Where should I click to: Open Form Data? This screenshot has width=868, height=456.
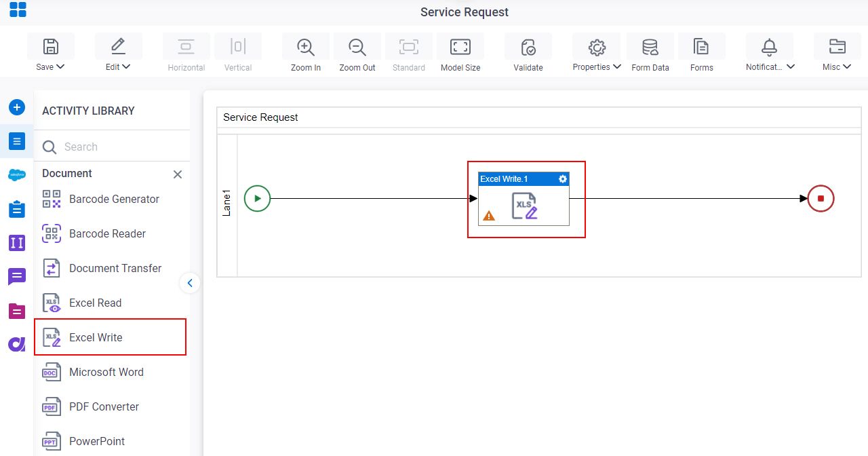tap(650, 46)
